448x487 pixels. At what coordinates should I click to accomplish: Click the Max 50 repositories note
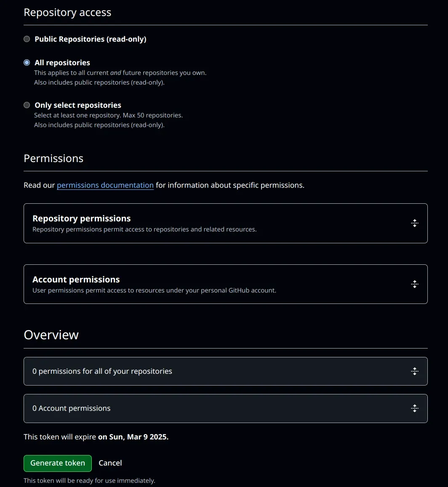tap(108, 115)
